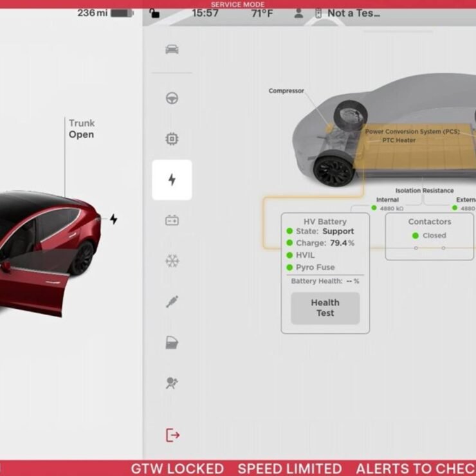Image resolution: width=476 pixels, height=476 pixels.
Task: Select the High Voltage lightning bolt tab
Action: [172, 180]
